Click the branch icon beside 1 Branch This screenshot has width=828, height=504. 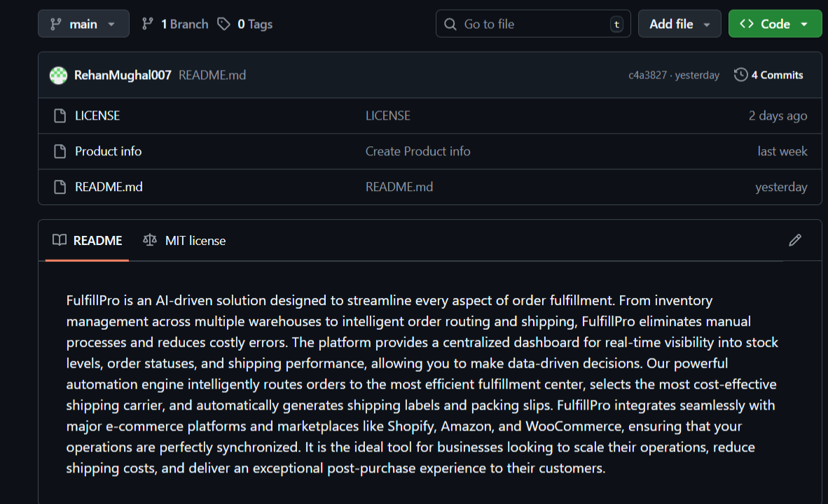[147, 24]
